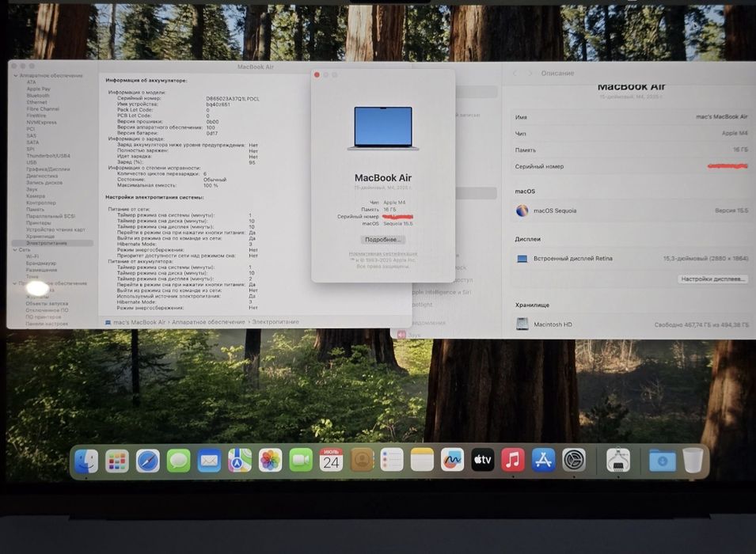Image resolution: width=756 pixels, height=554 pixels.
Task: Open Launchpad in the Dock
Action: tap(116, 461)
